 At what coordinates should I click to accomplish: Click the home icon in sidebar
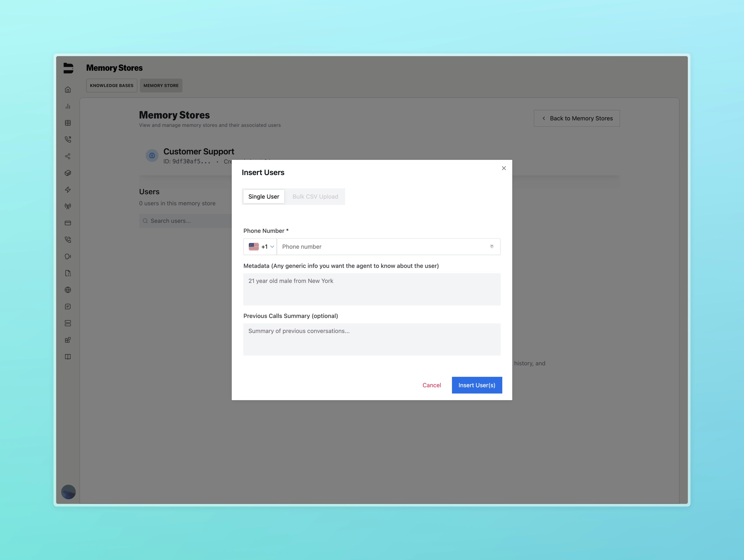(68, 90)
